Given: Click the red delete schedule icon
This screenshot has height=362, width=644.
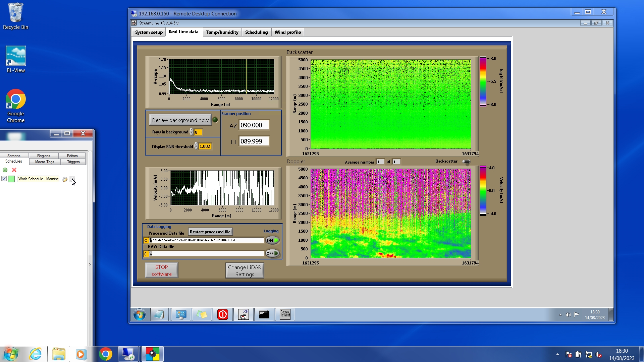Looking at the screenshot, I should [14, 170].
